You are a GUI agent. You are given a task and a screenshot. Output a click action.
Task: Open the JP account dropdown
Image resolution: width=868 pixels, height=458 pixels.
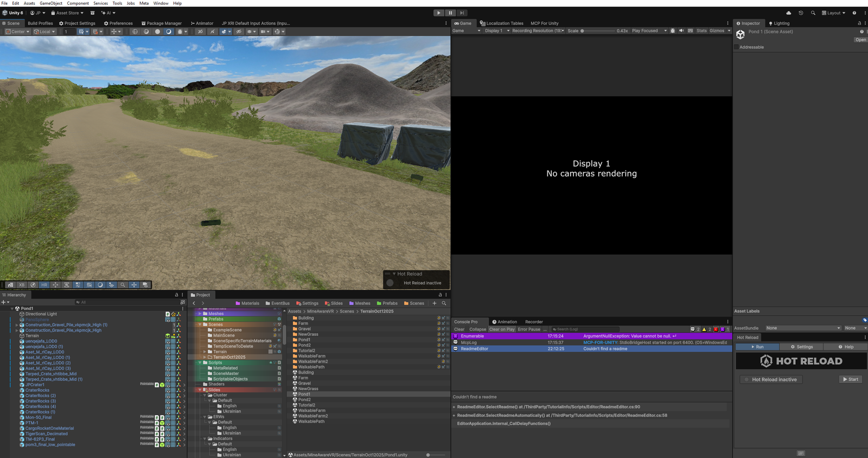click(37, 13)
